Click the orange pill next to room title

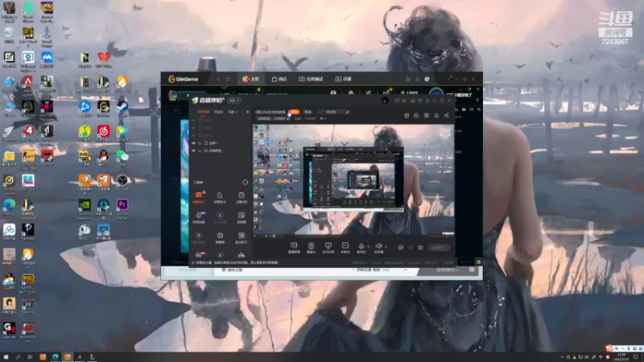[x=294, y=112]
